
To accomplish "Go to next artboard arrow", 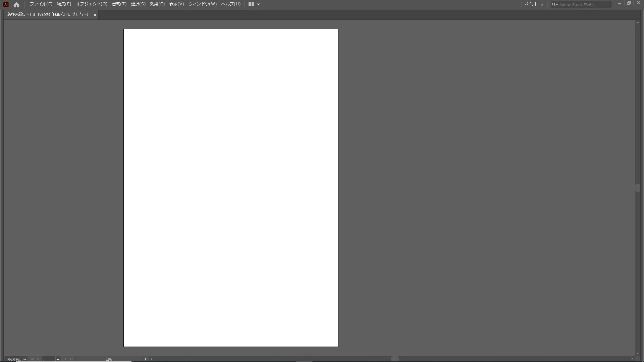I will [x=65, y=359].
